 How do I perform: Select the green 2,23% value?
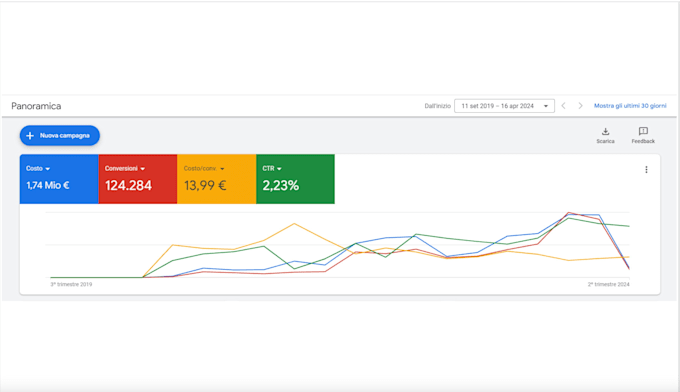click(x=281, y=186)
